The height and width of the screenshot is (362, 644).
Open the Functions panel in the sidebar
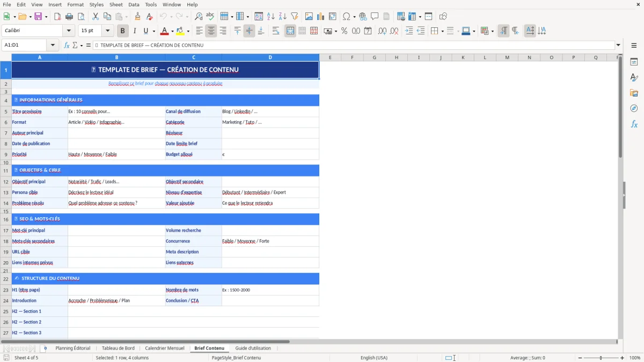click(x=634, y=124)
